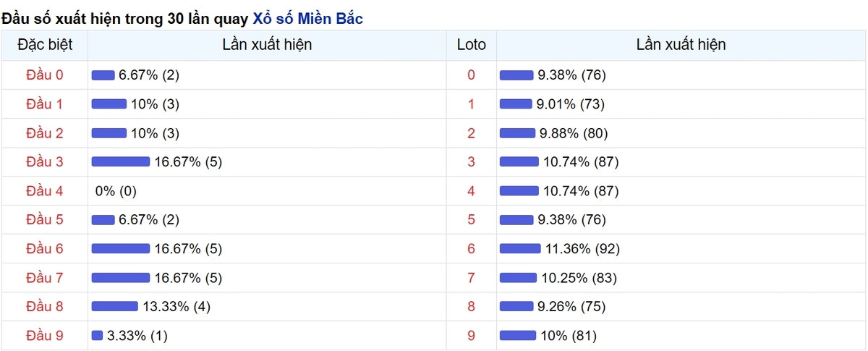Select the Đầu 0 row label

(45, 75)
